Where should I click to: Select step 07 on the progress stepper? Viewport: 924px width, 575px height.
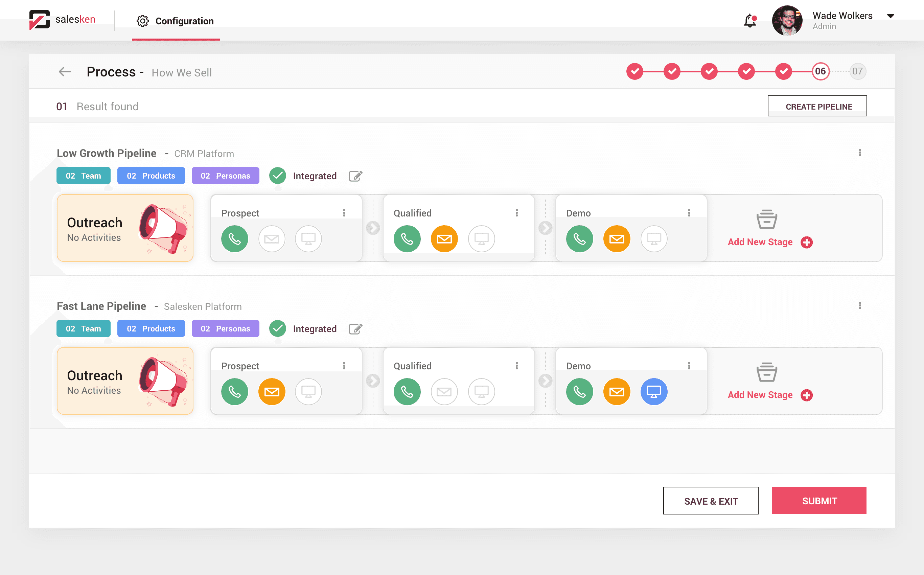coord(857,71)
